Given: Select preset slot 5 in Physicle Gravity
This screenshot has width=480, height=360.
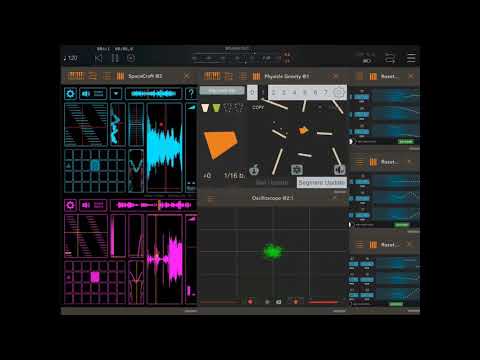Looking at the screenshot, I should click(305, 92).
